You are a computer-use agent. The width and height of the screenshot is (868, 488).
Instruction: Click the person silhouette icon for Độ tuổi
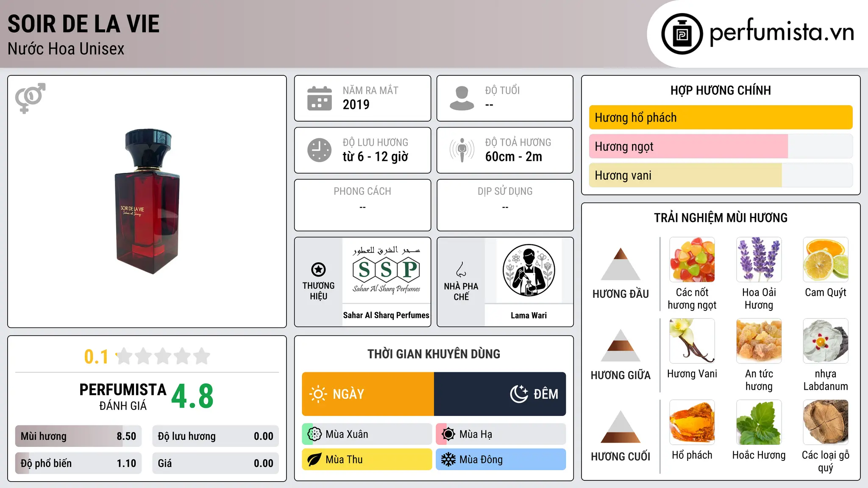point(462,98)
